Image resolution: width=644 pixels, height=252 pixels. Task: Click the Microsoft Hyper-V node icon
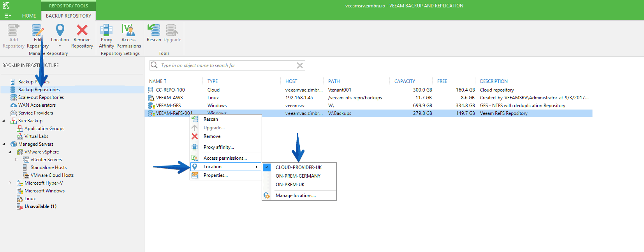20,183
